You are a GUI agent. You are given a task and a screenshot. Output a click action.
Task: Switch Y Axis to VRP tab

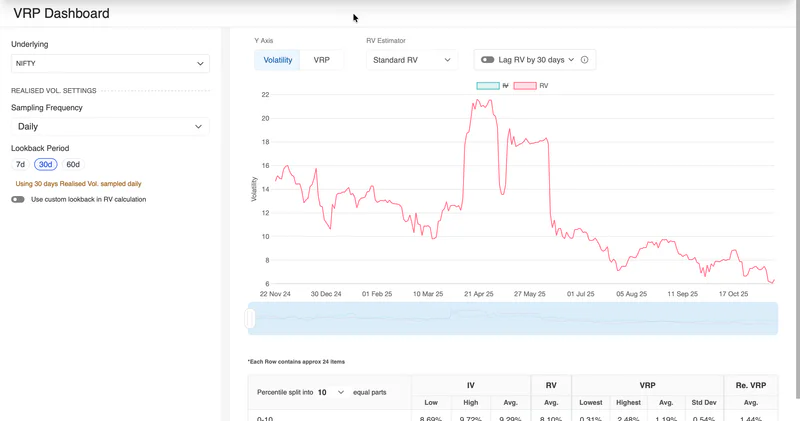321,60
